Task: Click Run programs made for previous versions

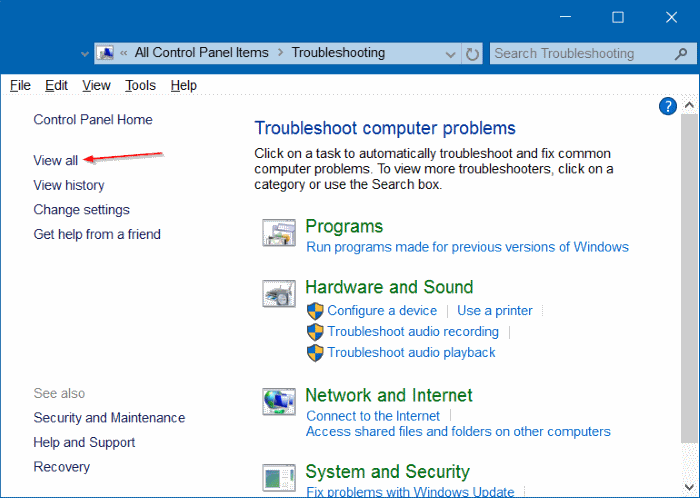Action: (x=467, y=247)
